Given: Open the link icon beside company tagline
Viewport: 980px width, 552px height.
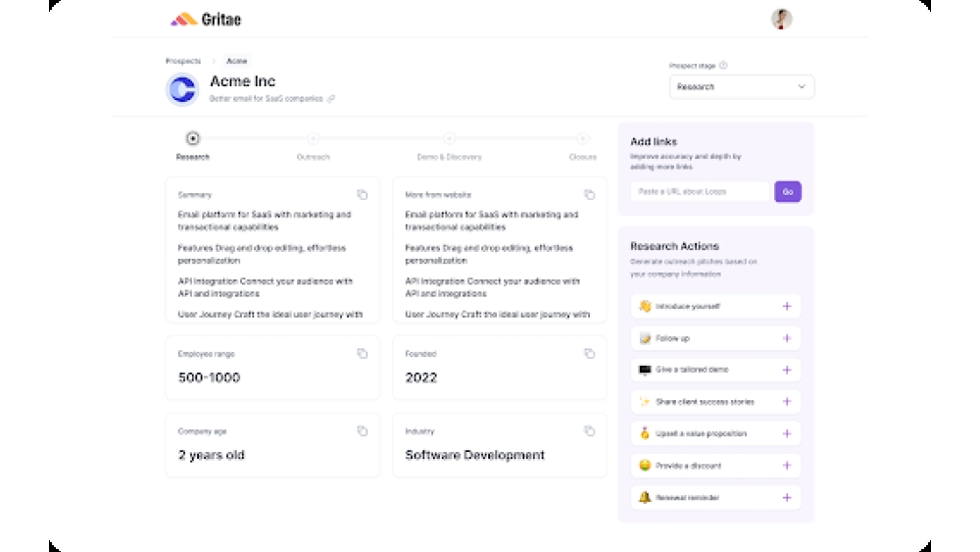Looking at the screenshot, I should 331,99.
